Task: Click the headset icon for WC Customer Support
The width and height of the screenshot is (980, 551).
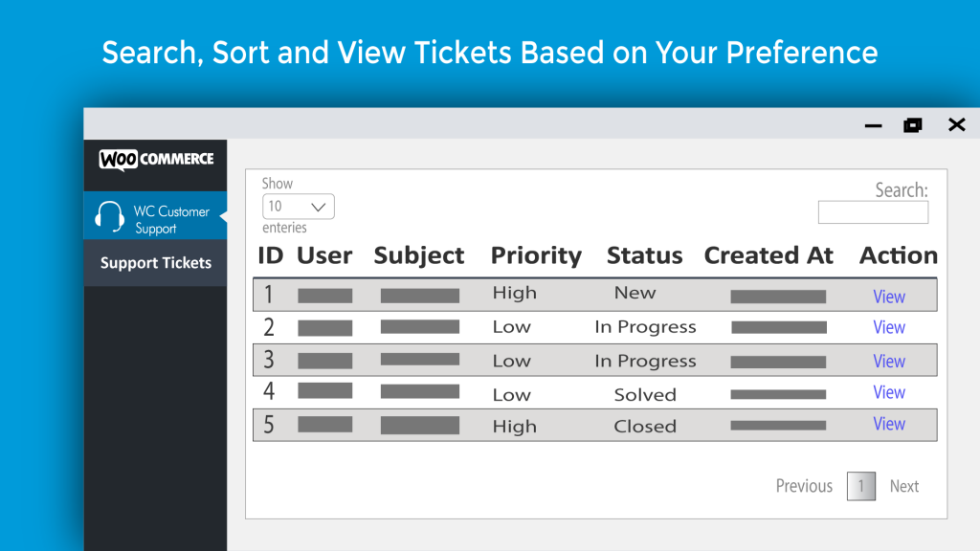Action: click(109, 217)
